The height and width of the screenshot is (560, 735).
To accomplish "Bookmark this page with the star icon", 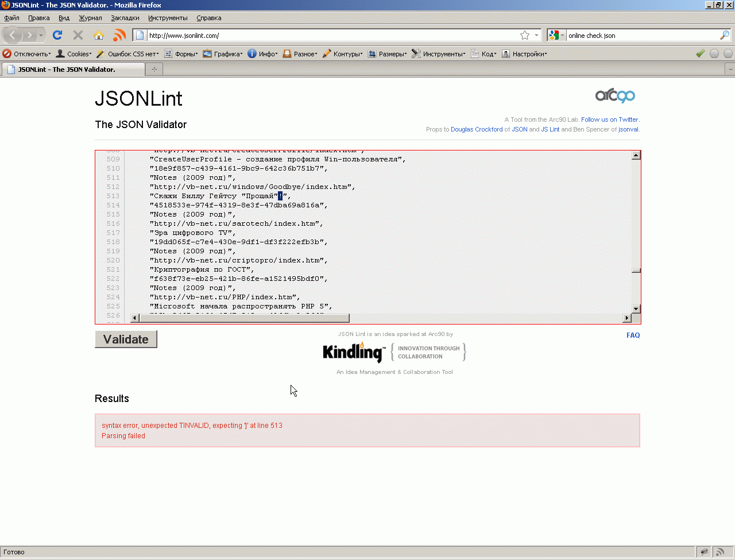I will (x=525, y=36).
